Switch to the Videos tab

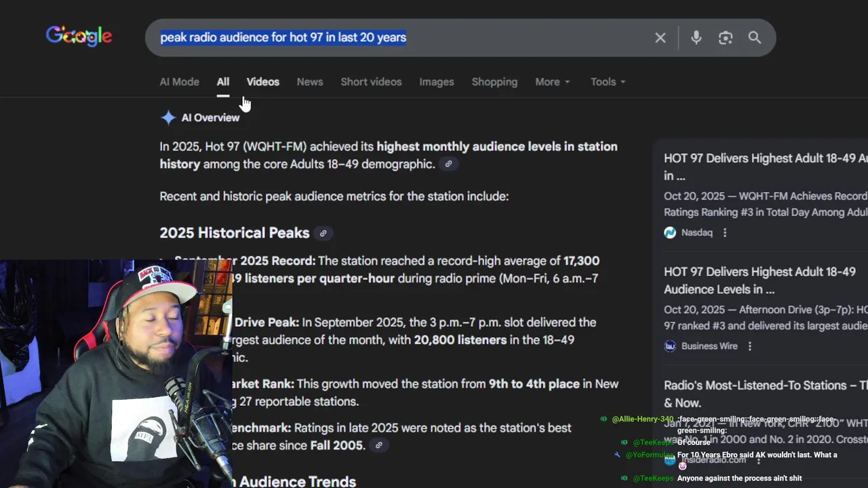(x=262, y=82)
